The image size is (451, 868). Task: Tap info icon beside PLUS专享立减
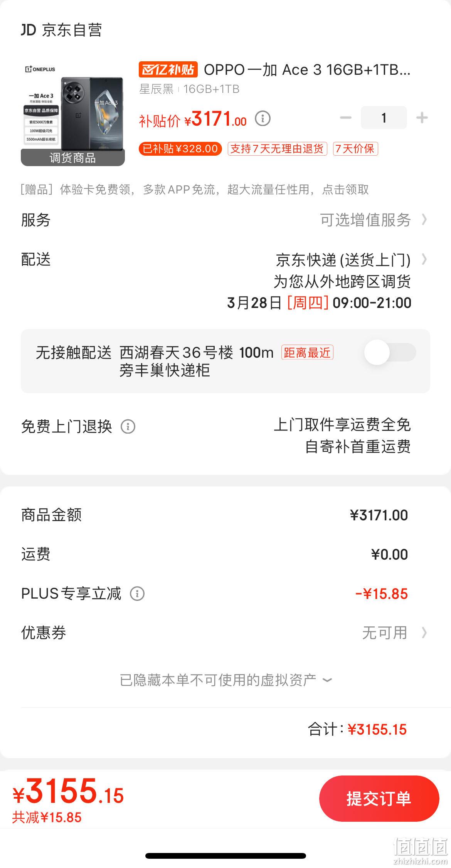pyautogui.click(x=137, y=594)
